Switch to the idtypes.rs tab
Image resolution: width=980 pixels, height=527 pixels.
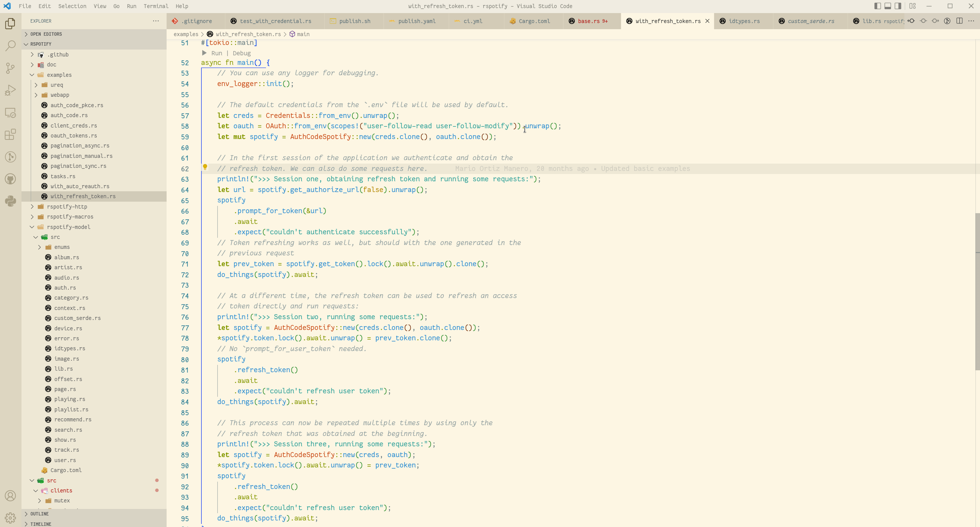(744, 21)
